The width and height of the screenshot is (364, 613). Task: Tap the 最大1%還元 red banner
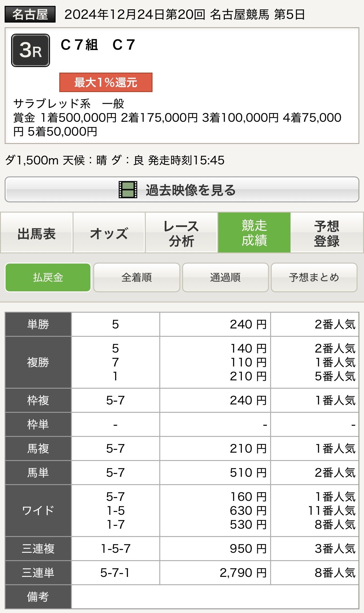coord(106,82)
